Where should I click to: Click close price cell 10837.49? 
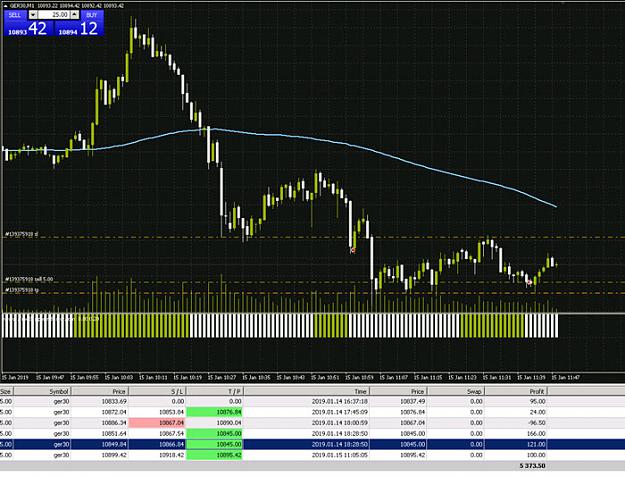(x=413, y=401)
